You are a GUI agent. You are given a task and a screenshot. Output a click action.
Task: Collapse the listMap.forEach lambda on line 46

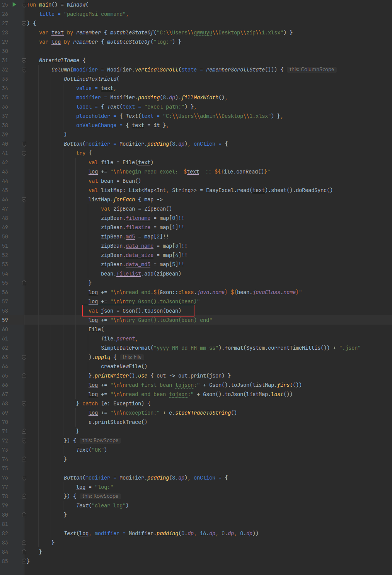click(x=24, y=199)
